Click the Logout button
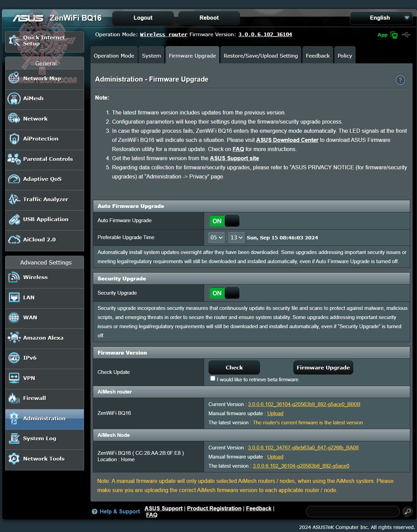This screenshot has width=417, height=532. 143,18
